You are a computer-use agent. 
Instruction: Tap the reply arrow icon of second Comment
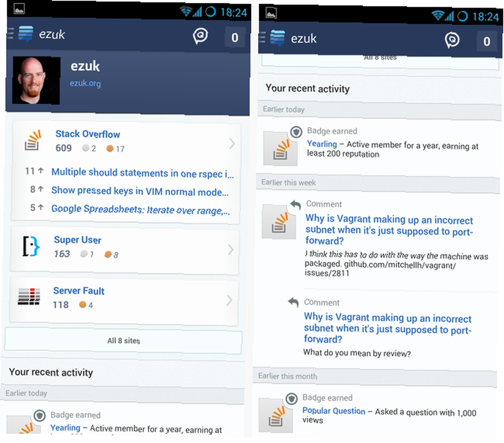(x=293, y=302)
